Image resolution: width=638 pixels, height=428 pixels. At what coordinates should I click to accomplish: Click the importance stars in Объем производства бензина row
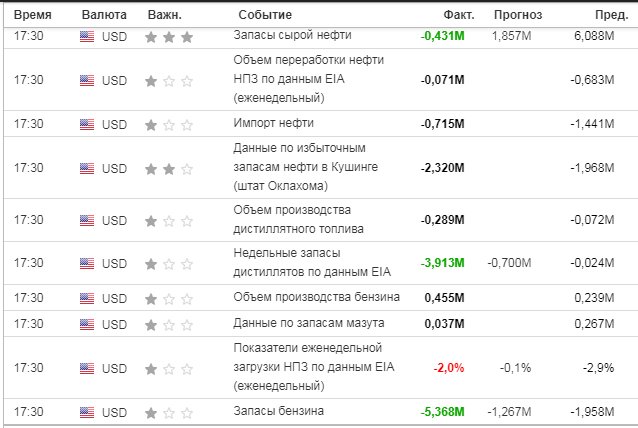click(169, 299)
